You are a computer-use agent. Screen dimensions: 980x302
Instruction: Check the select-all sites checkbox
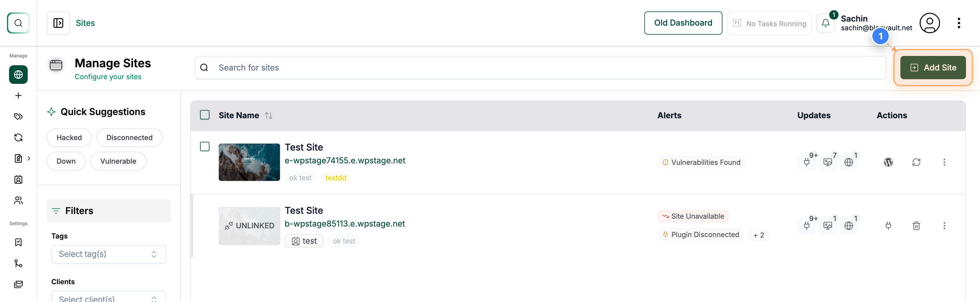point(205,115)
